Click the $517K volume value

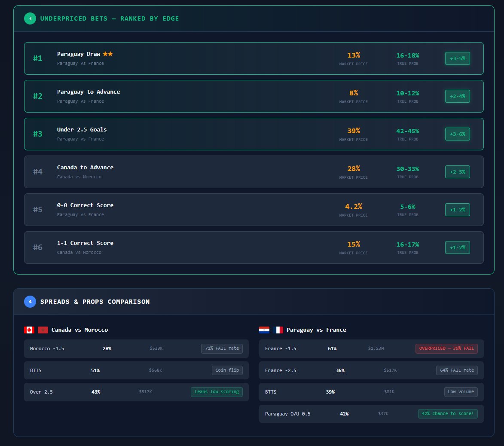146,392
